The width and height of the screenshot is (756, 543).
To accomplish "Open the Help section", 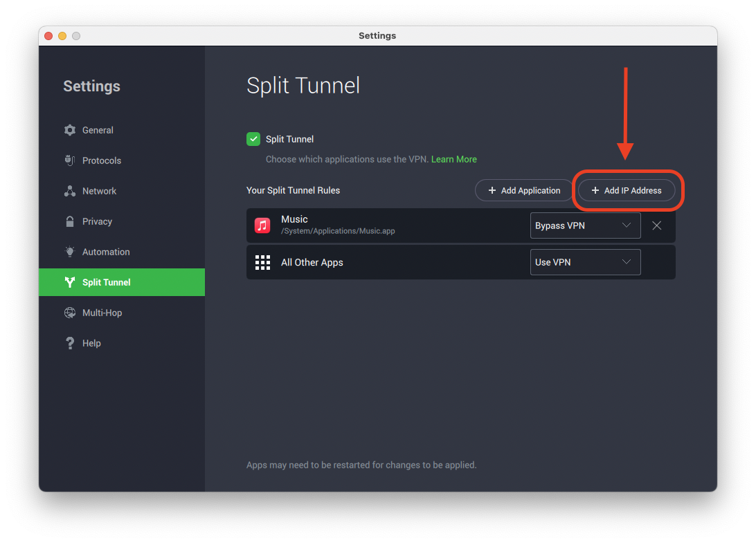I will (x=122, y=343).
